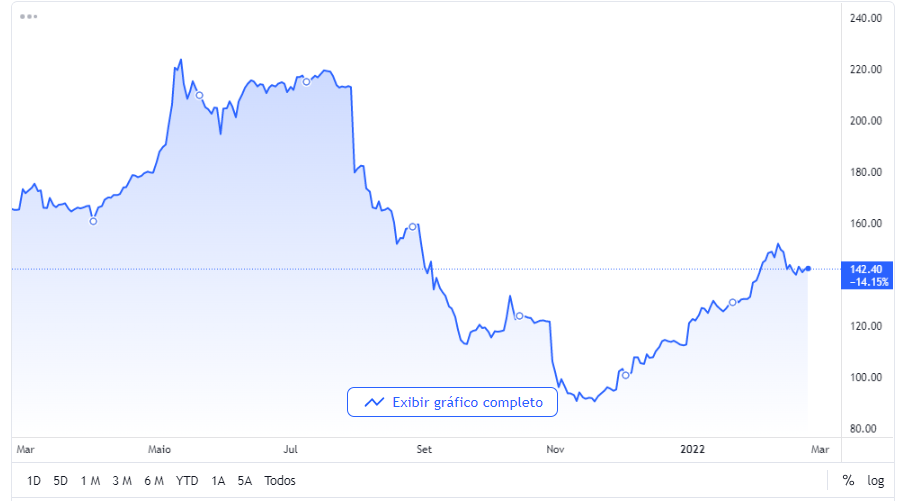The image size is (905, 501).
Task: Show the YTD range
Action: [187, 481]
